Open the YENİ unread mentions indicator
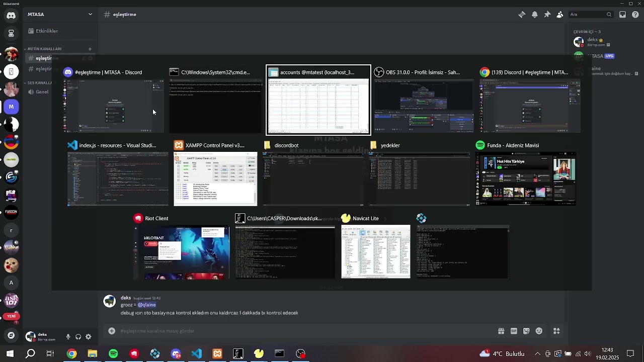This screenshot has width=644, height=362. coord(11,316)
